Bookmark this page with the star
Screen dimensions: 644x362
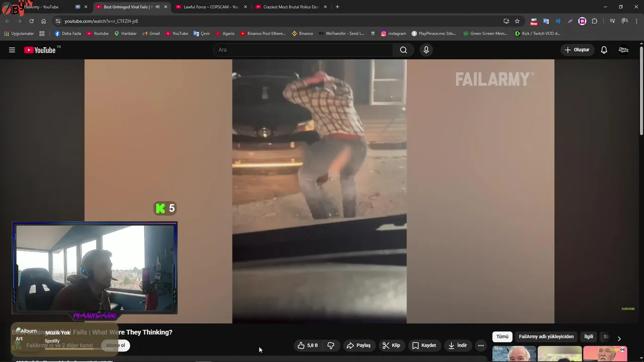click(517, 21)
